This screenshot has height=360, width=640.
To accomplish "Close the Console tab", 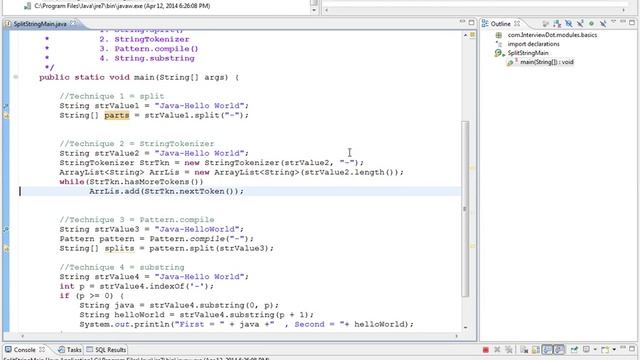I will (x=42, y=349).
